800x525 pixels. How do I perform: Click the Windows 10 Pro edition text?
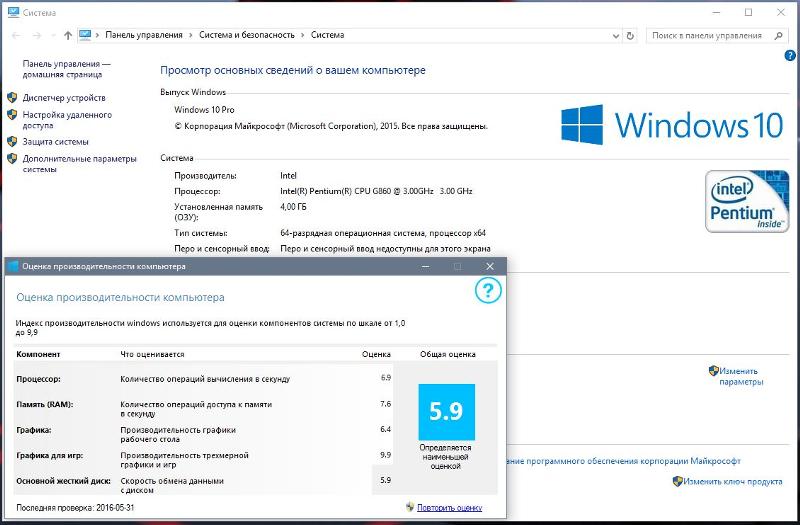pos(204,110)
